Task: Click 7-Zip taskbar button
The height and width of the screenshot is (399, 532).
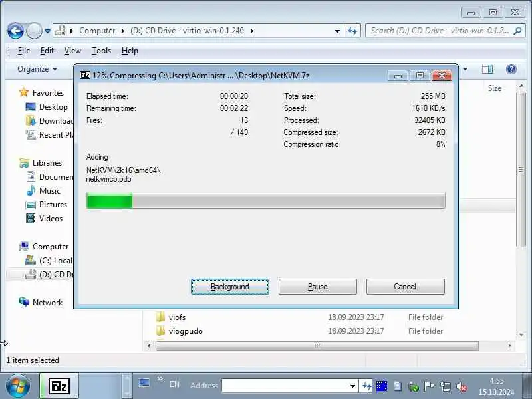Action: (59, 386)
